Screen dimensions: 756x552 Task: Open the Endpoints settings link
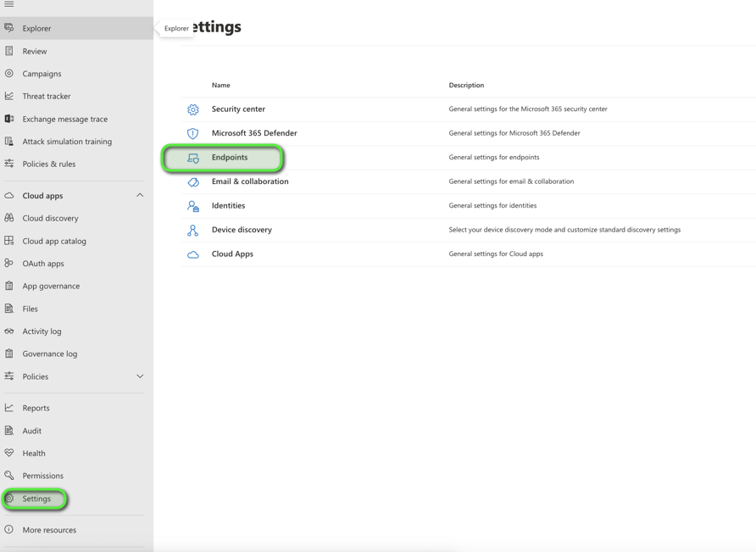(230, 158)
